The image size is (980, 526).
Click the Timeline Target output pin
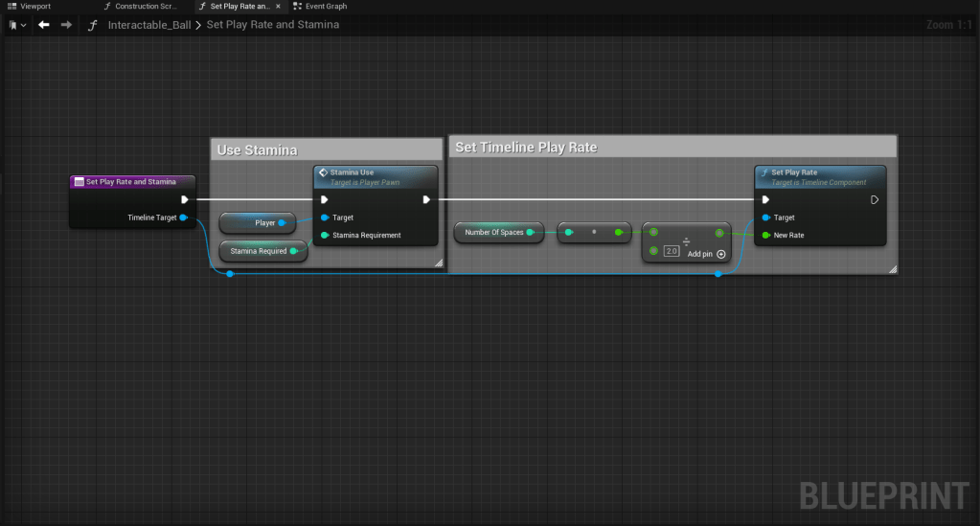click(183, 217)
